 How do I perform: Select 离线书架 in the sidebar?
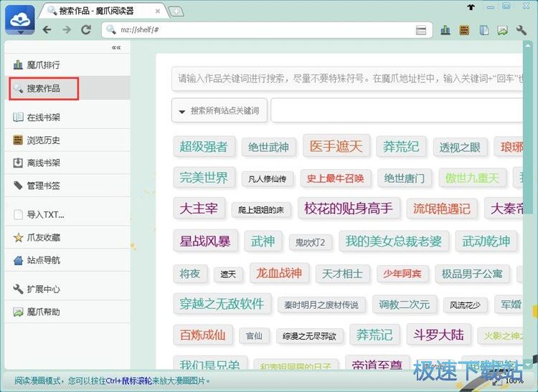coord(43,163)
